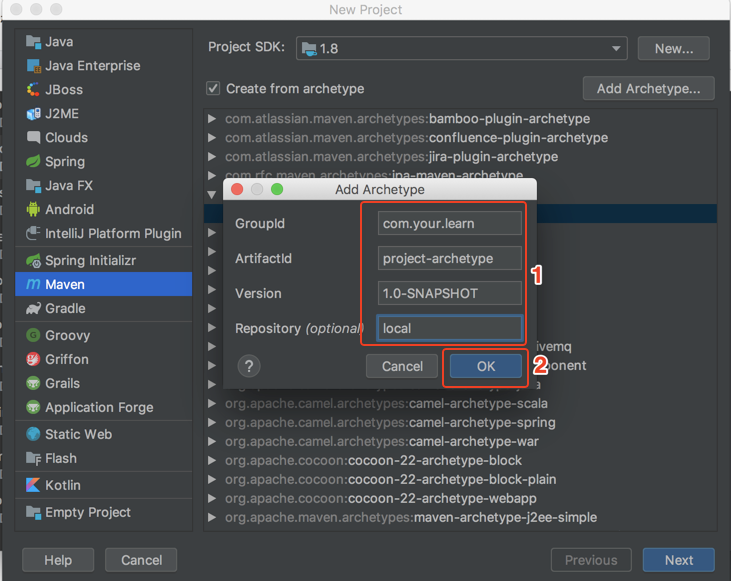Expand confluence-plugin-archetype node
Image resolution: width=731 pixels, height=581 pixels.
tap(212, 138)
